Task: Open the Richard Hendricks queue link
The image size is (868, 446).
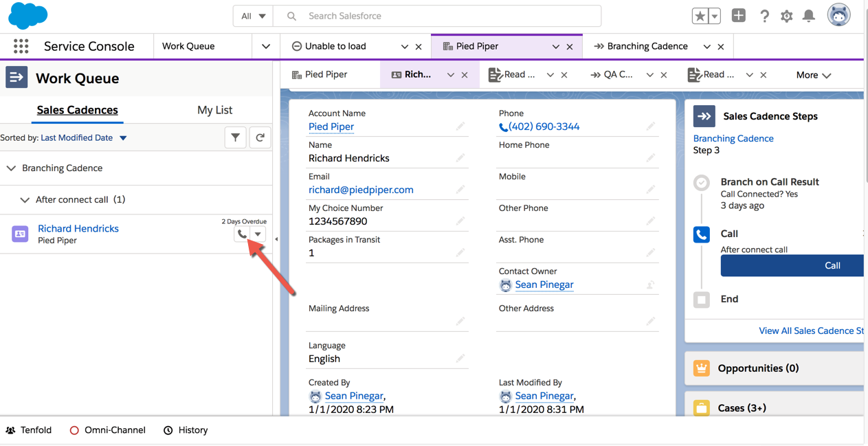Action: 78,228
